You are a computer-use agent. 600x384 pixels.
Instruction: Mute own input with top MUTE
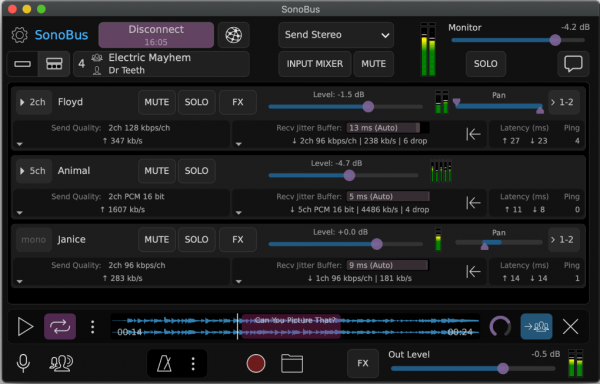coord(373,64)
